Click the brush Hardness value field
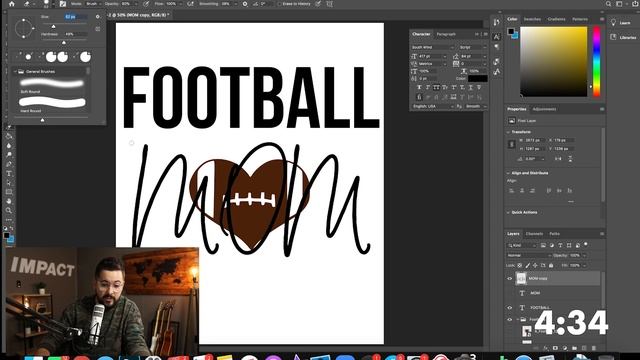Viewport: 640px width, 360px height. coord(76,34)
